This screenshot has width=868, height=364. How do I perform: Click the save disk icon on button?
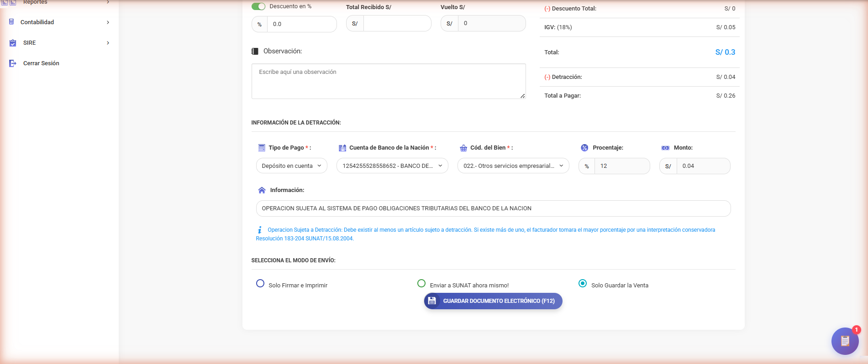pyautogui.click(x=432, y=301)
